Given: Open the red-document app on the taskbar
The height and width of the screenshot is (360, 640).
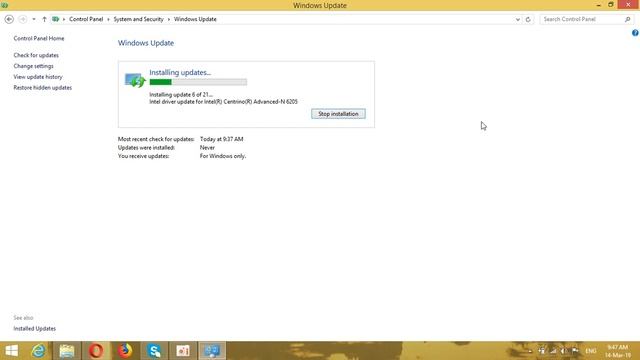Looking at the screenshot, I should pos(183,351).
